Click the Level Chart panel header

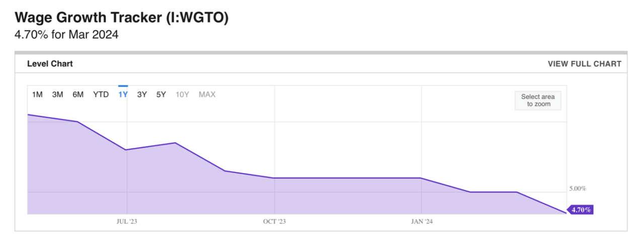click(50, 64)
